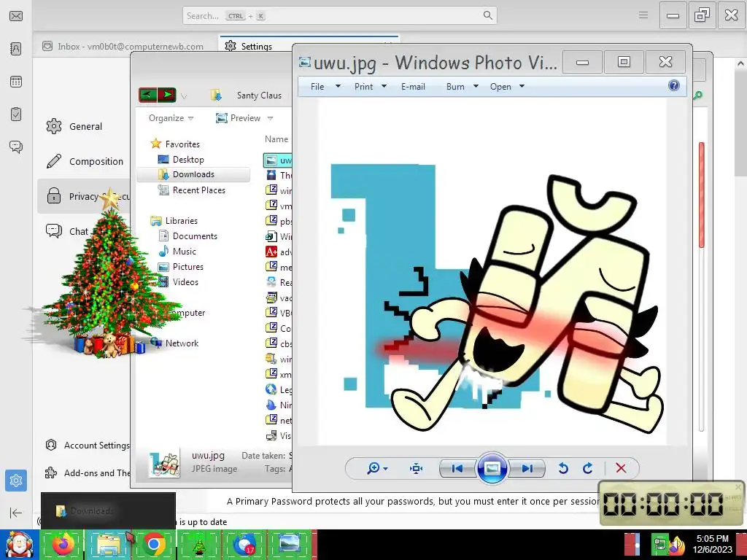Viewport: 747px width, 560px height.
Task: Click network icon in system tray
Action: [x=661, y=544]
